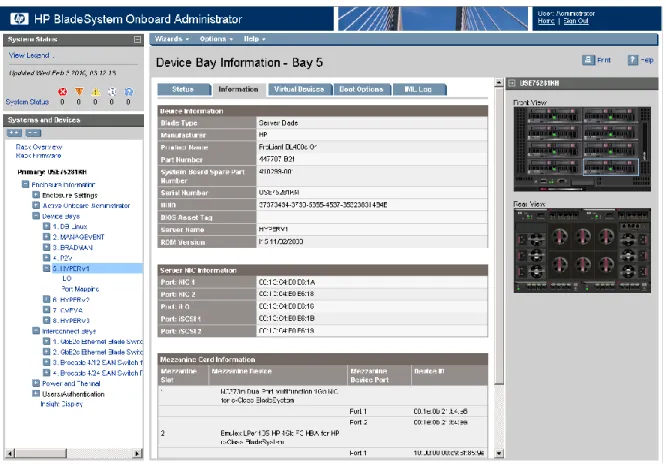Click the HP logo icon

point(19,18)
